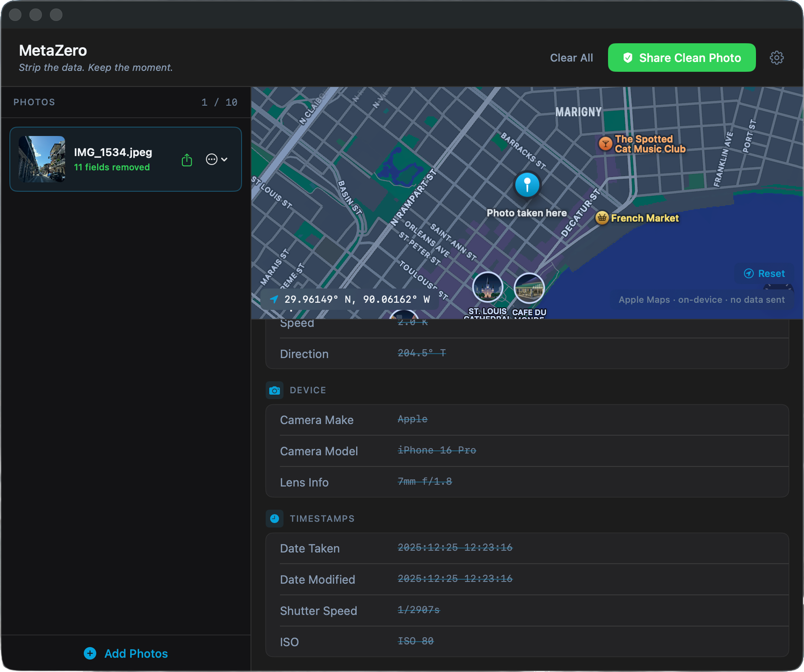Image resolution: width=804 pixels, height=672 pixels.
Task: Click the Date Taken value
Action: (455, 548)
